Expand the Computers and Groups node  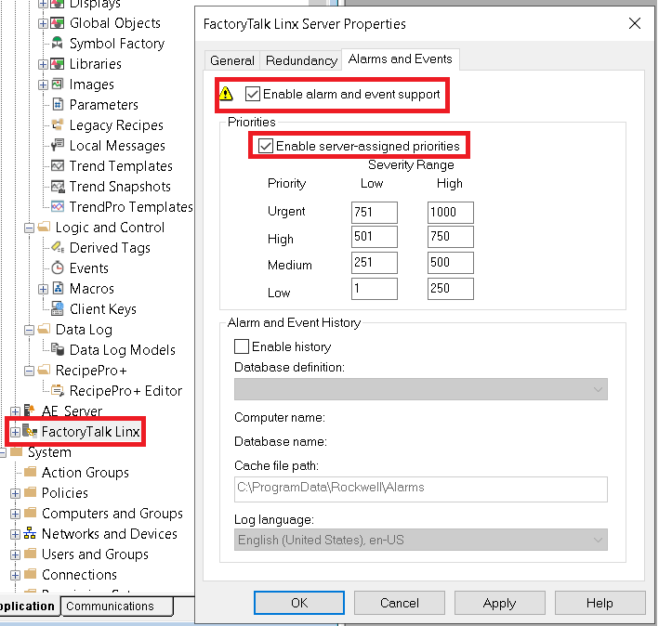(15, 514)
